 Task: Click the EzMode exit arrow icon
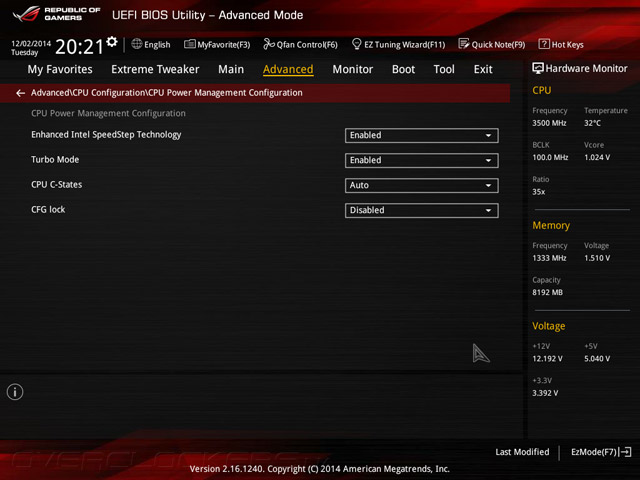pos(625,452)
